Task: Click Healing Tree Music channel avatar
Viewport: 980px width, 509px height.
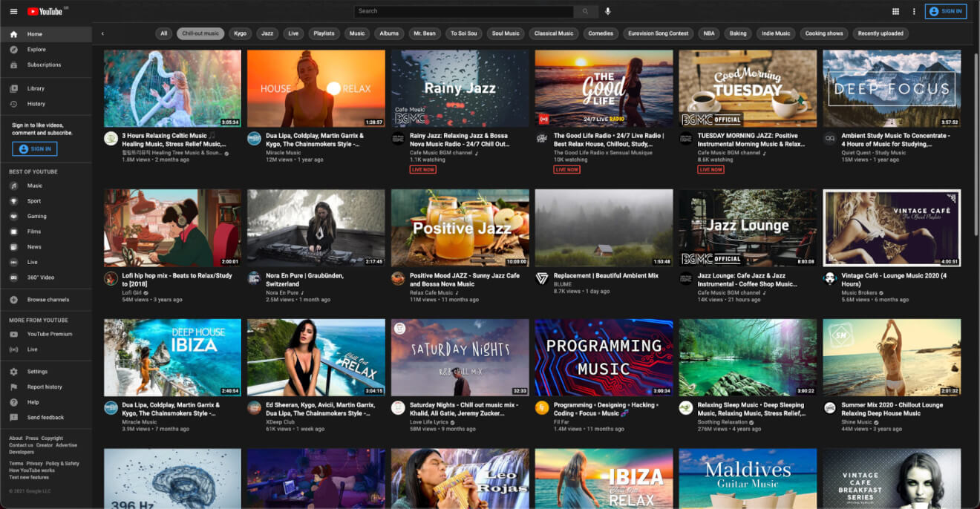Action: tap(111, 139)
